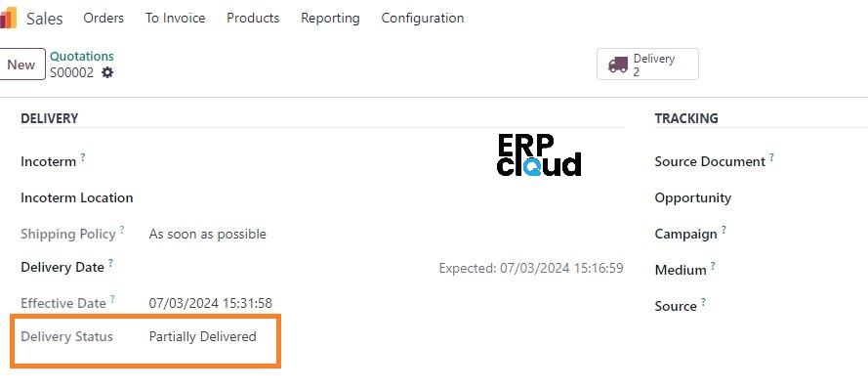The height and width of the screenshot is (390, 868).
Task: Click the Sales app logo icon
Action: click(x=8, y=18)
